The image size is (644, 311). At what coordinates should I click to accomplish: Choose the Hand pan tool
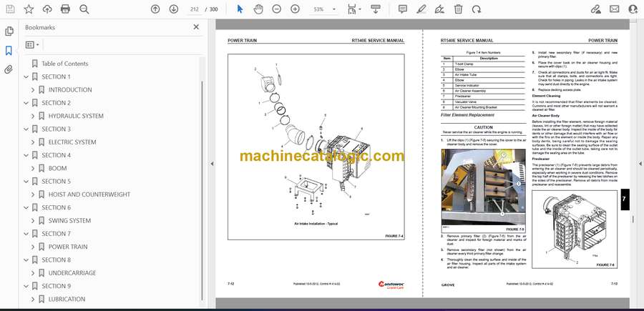point(258,9)
